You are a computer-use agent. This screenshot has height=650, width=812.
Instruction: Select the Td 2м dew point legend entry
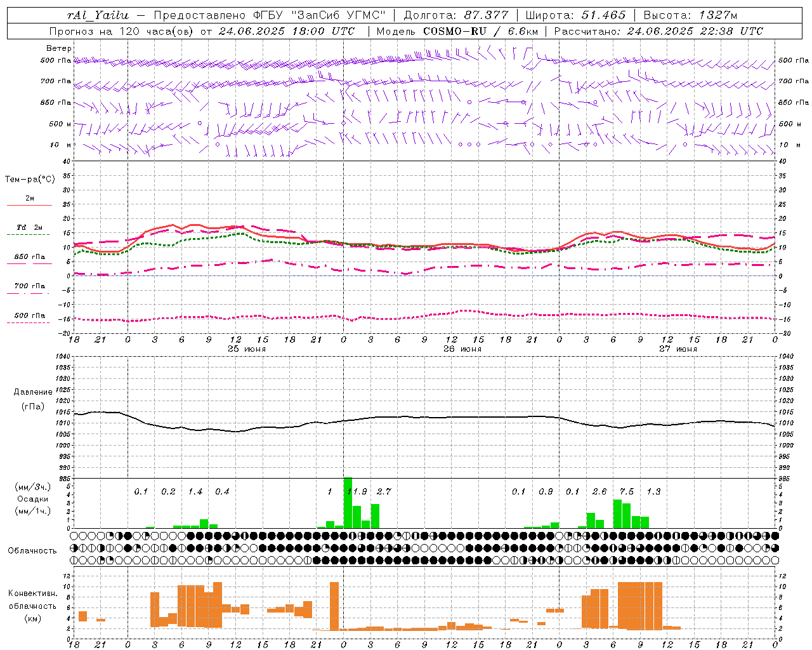(x=30, y=227)
